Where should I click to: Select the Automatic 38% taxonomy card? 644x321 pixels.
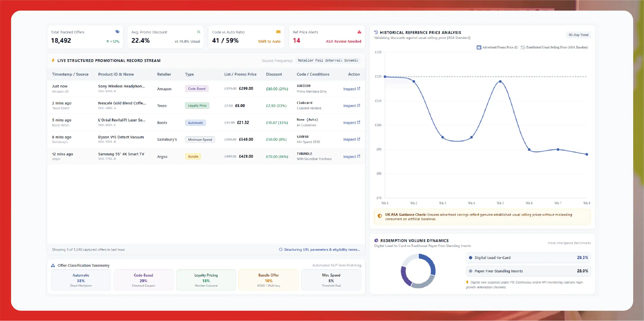tap(81, 280)
